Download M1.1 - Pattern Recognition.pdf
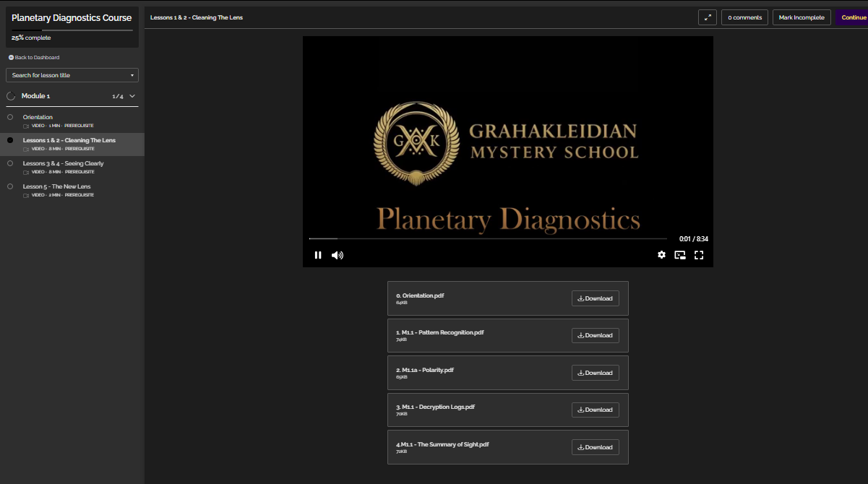The width and height of the screenshot is (868, 484). 595,335
